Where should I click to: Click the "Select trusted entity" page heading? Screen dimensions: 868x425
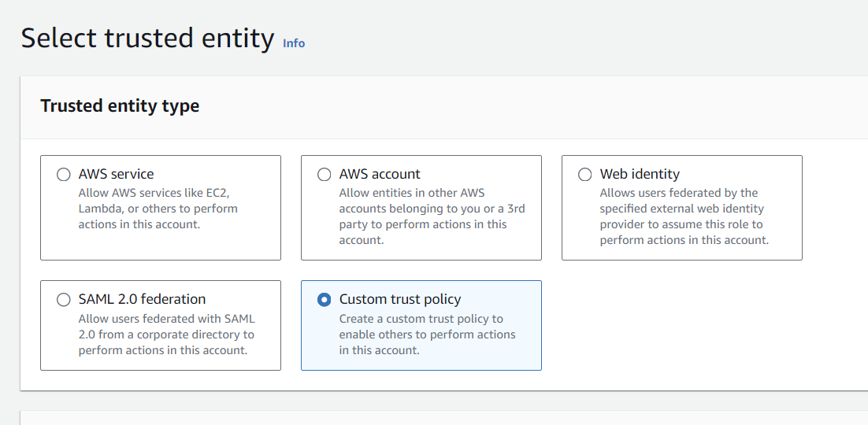[x=148, y=39]
